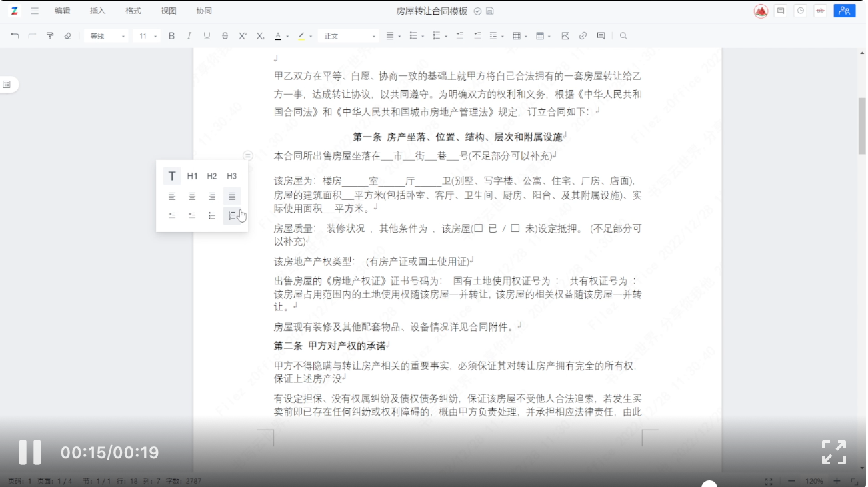Click paragraph handle icon beside 本合同 line
Screen dimensions: 868x487
248,155
